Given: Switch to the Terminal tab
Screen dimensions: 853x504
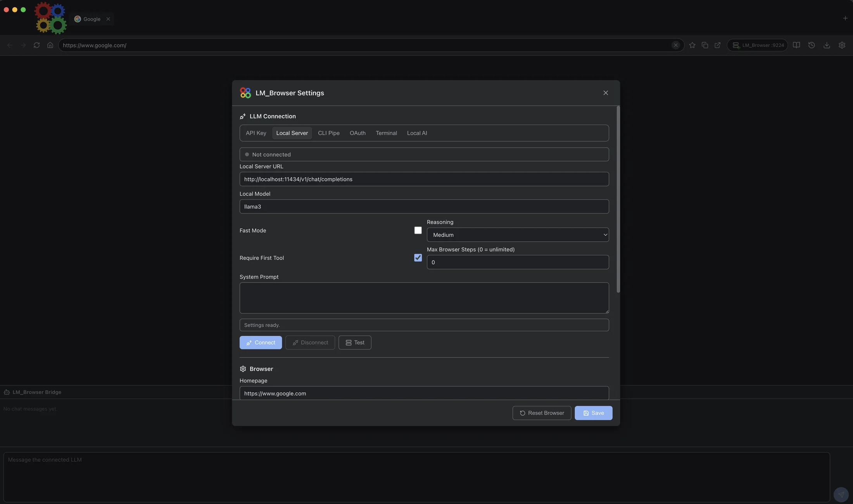Looking at the screenshot, I should (386, 133).
